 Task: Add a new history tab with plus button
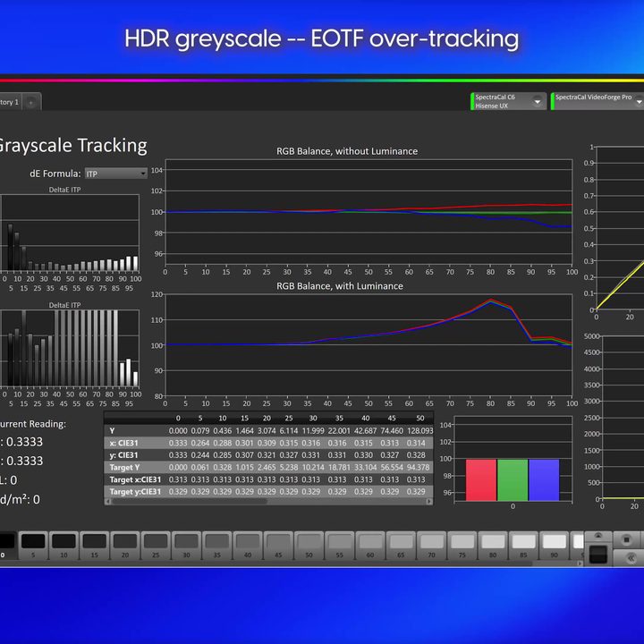[x=31, y=102]
